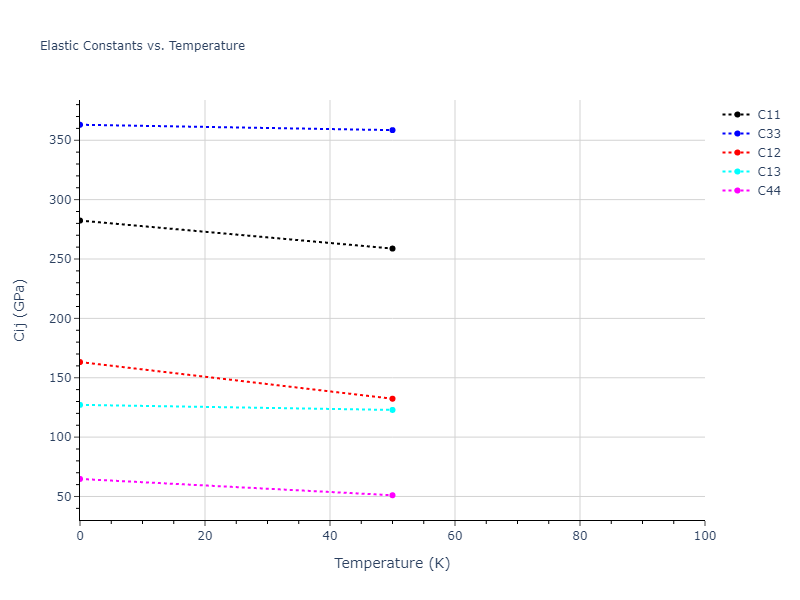Image resolution: width=800 pixels, height=600 pixels.
Task: Select the cyan C13 point at 50 K
Action: click(x=392, y=410)
